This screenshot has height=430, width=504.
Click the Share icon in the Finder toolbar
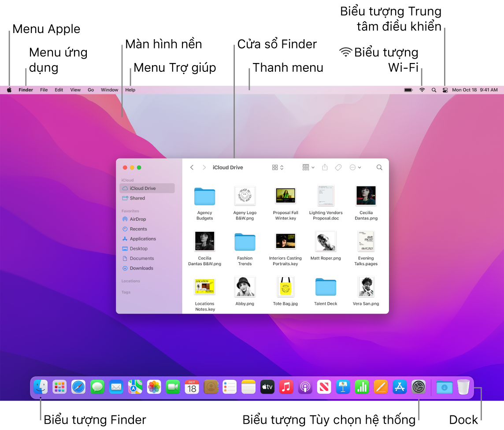pos(325,167)
